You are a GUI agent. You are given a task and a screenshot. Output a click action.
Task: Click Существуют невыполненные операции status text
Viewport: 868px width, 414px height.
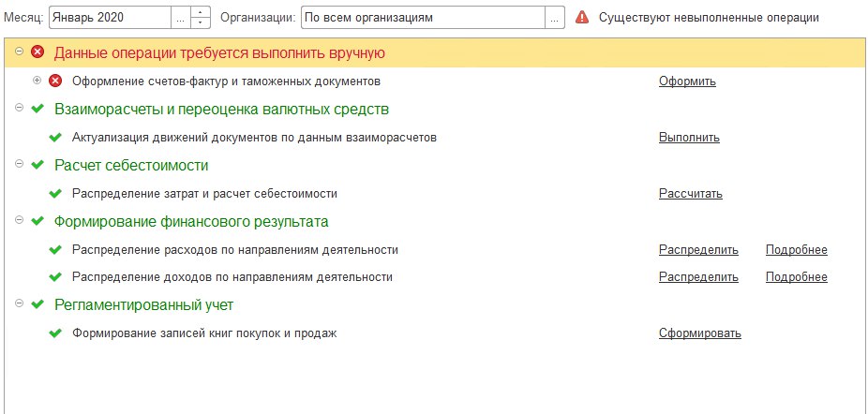pyautogui.click(x=709, y=18)
